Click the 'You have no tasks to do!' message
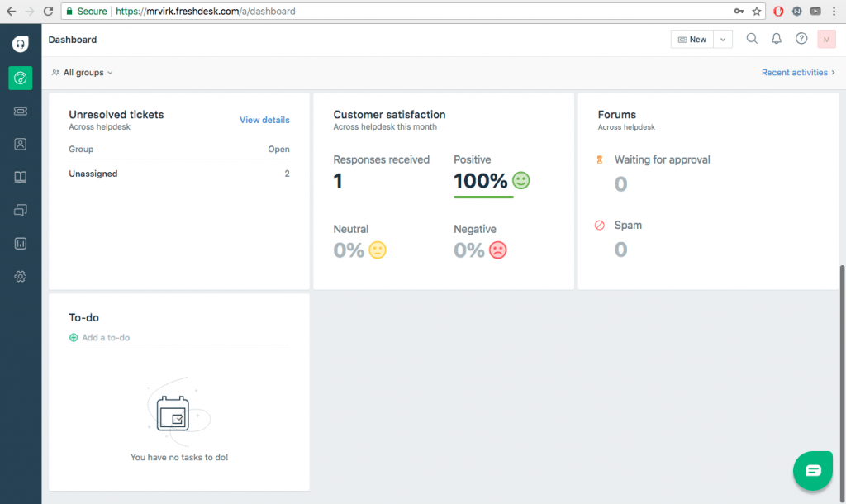The height and width of the screenshot is (504, 846). (179, 457)
